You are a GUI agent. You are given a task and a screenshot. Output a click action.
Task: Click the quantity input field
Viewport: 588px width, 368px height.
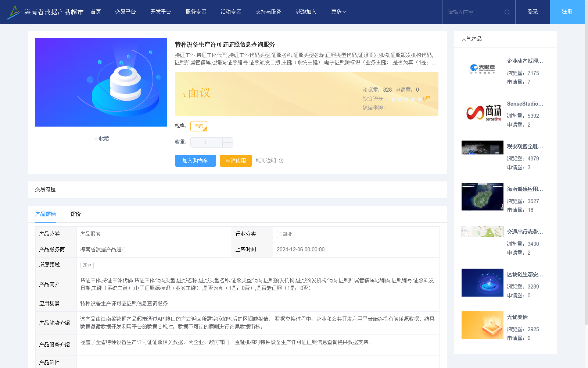tap(206, 142)
